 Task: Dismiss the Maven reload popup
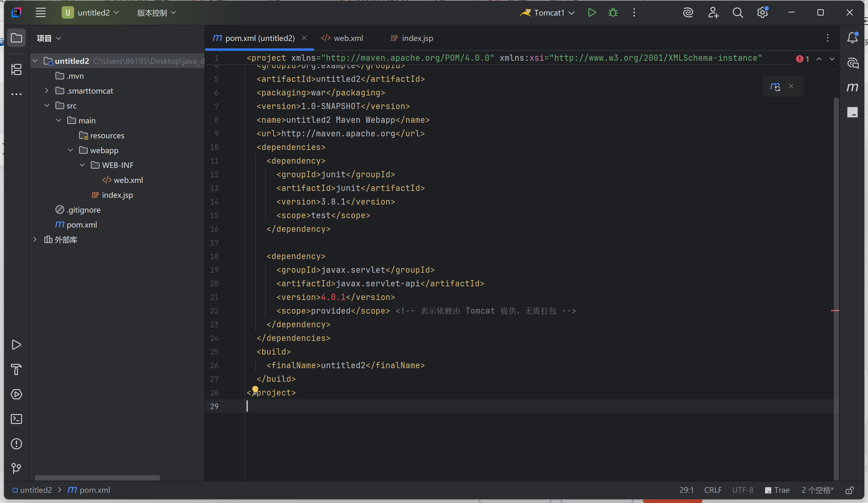pyautogui.click(x=791, y=86)
